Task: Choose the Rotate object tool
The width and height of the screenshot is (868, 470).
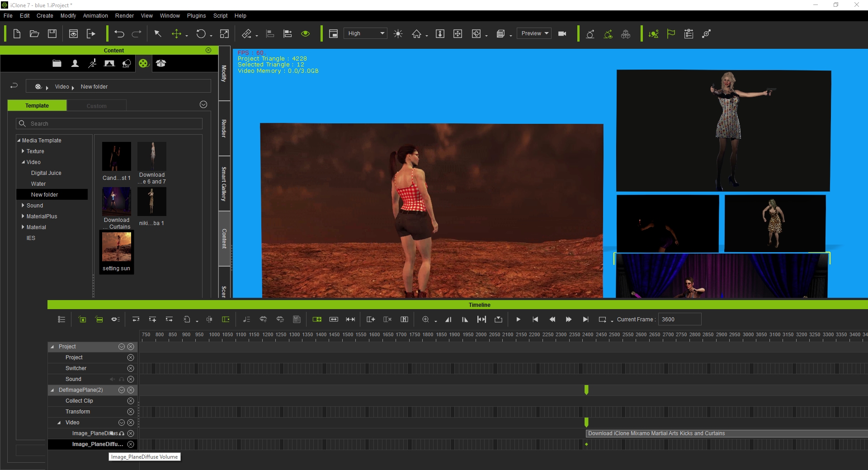Action: coord(201,34)
